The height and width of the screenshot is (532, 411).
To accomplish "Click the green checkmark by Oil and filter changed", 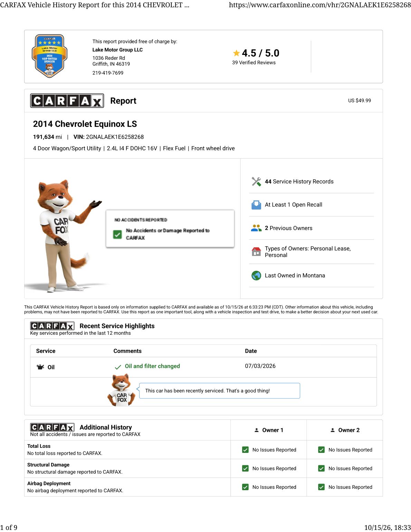I will pyautogui.click(x=118, y=367).
